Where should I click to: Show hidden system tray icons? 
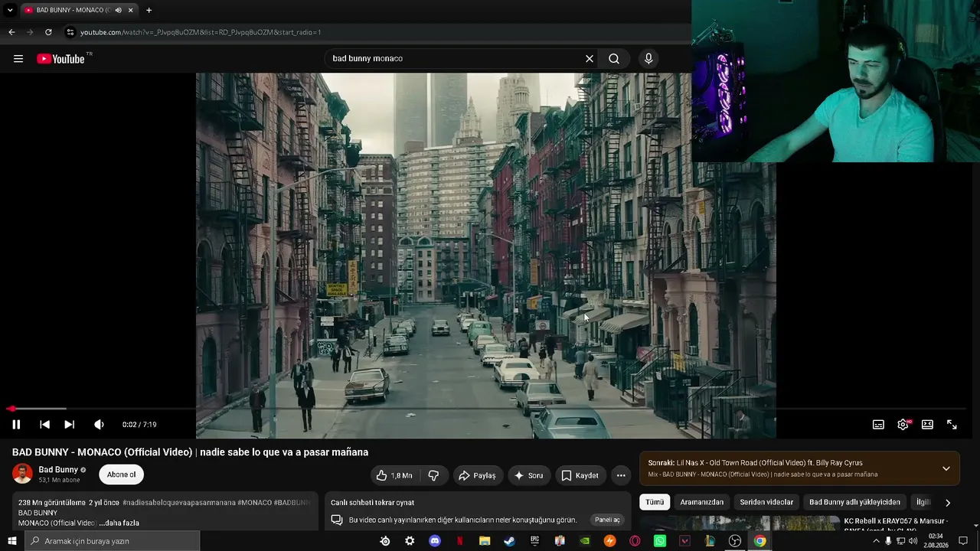(876, 541)
